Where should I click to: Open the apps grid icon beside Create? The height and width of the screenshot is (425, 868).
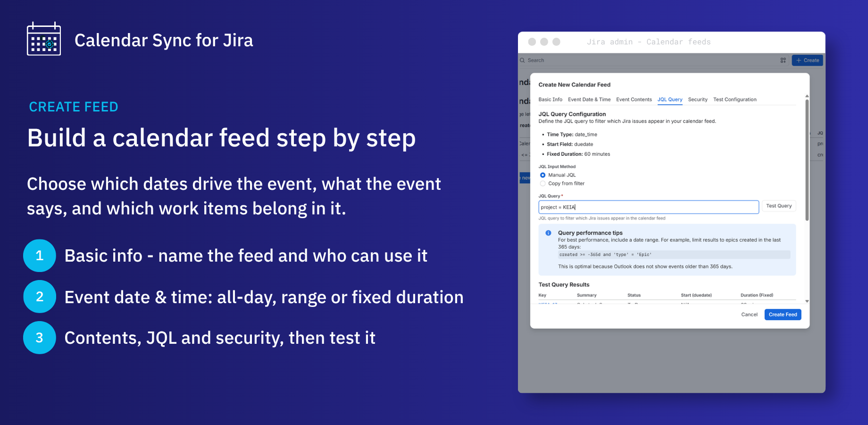pos(783,60)
